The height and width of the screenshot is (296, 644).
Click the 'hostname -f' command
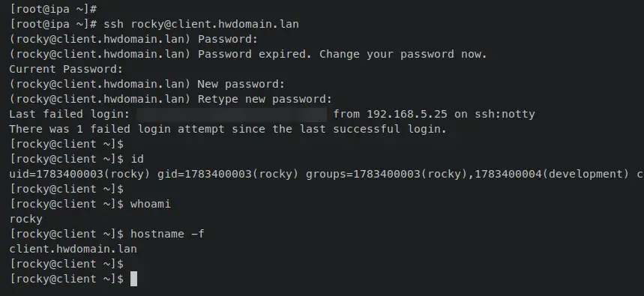click(168, 234)
